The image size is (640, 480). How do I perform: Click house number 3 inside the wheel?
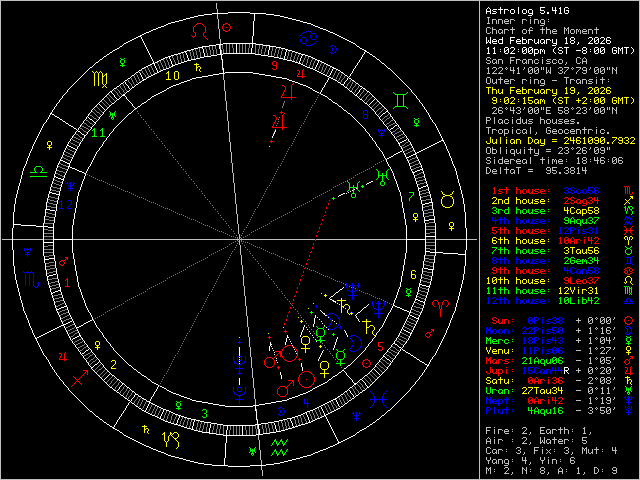click(203, 412)
